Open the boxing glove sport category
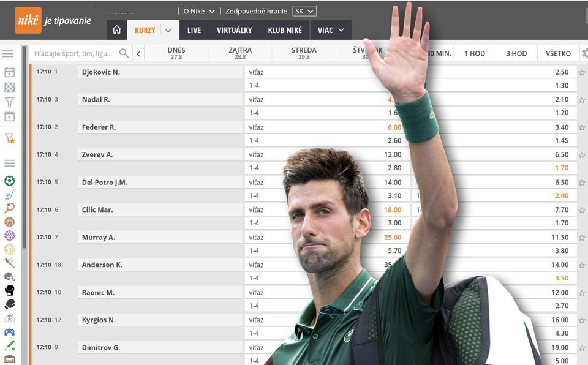Image resolution: width=588 pixels, height=365 pixels. click(x=9, y=290)
